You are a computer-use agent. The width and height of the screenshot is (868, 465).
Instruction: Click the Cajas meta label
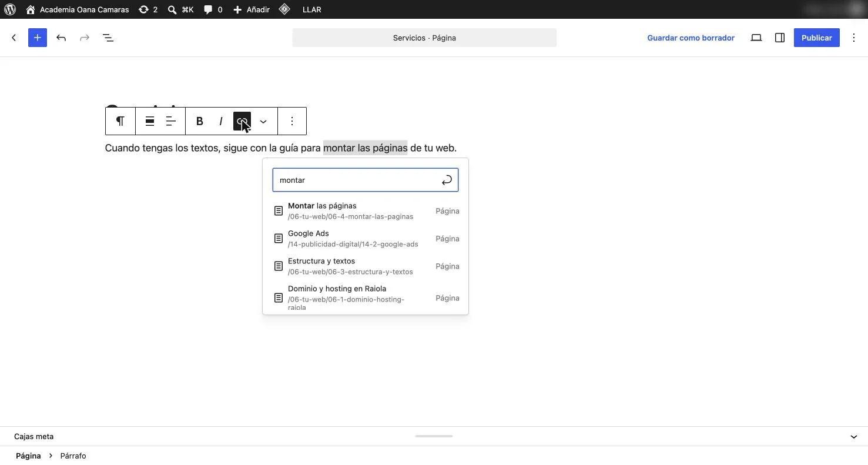point(34,437)
